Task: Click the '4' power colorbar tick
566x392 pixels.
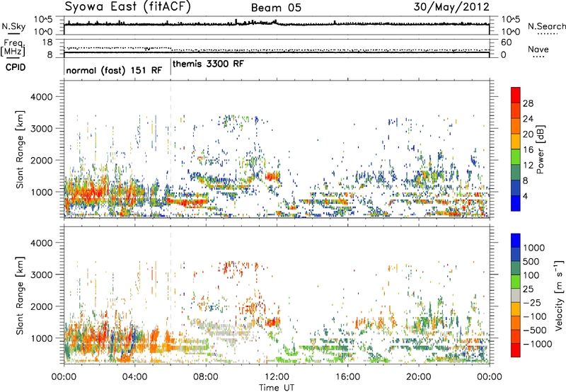Action: point(526,196)
